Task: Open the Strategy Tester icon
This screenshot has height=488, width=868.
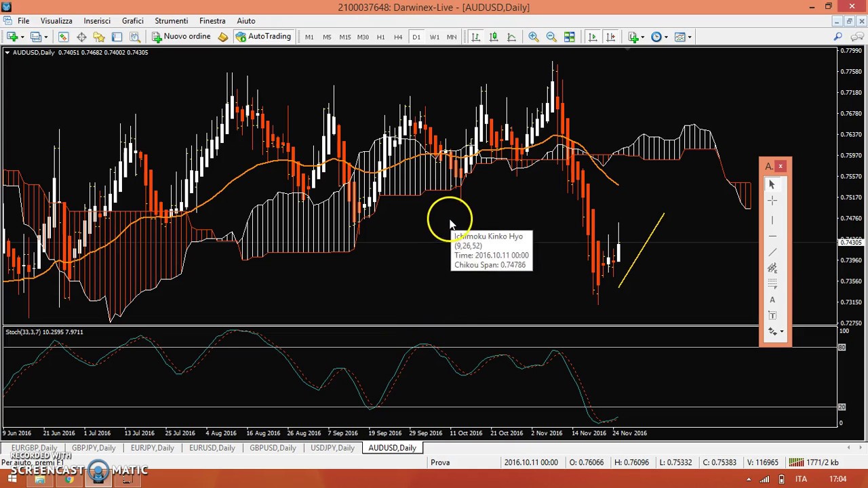Action: tap(134, 37)
